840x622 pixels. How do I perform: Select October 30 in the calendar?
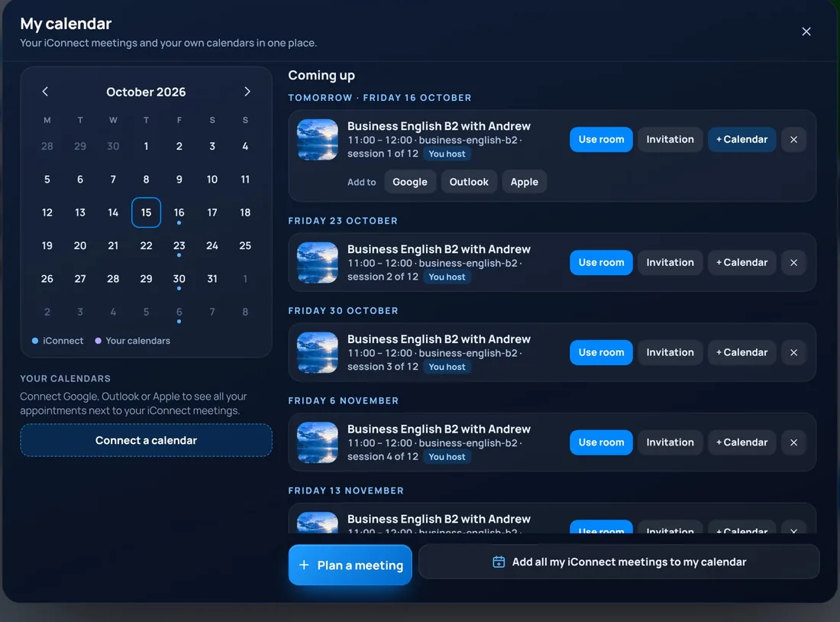[x=179, y=280]
